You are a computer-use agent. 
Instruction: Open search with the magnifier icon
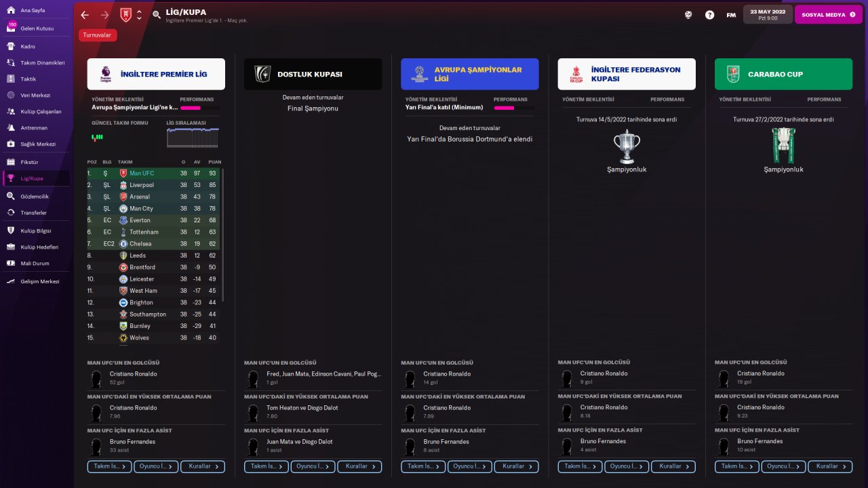point(157,15)
